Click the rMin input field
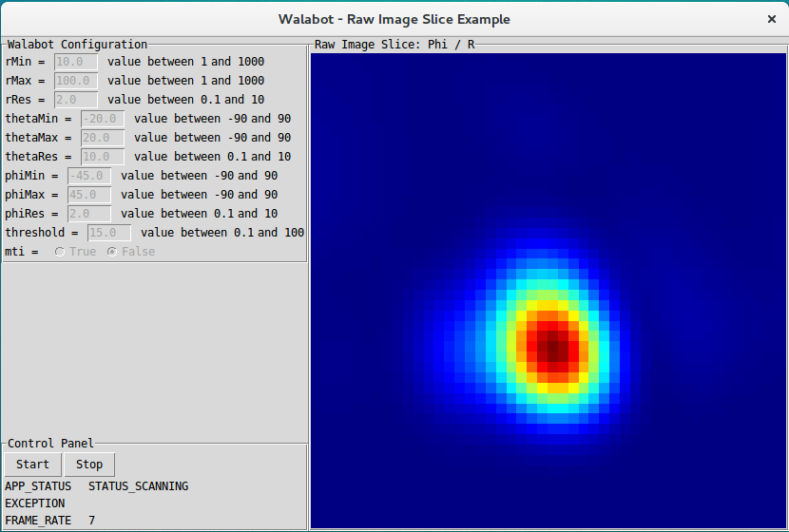This screenshot has height=532, width=789. [76, 62]
